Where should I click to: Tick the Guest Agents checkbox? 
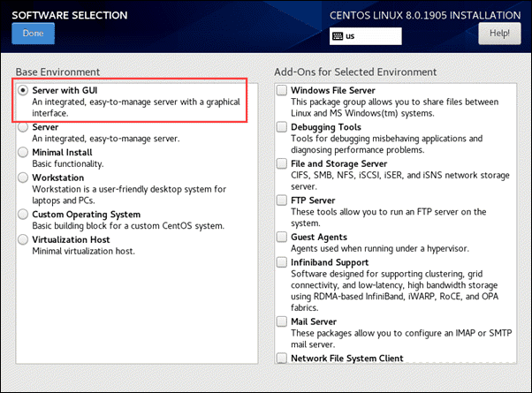point(282,237)
